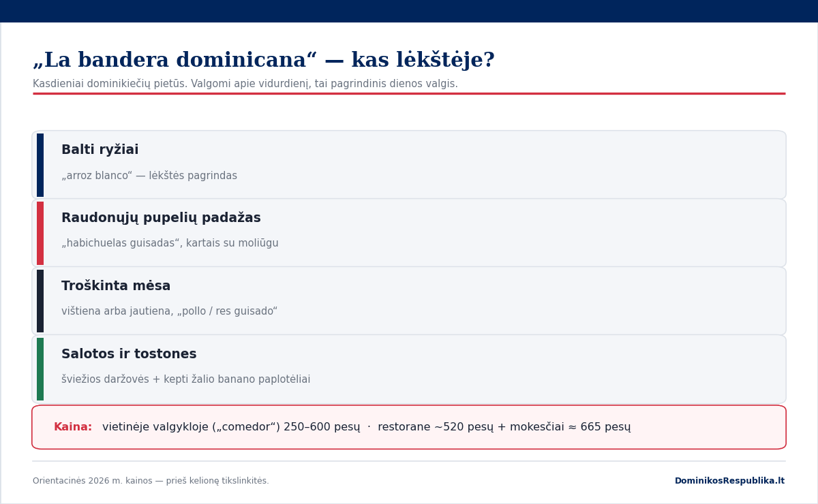Select Raudonųjų pupelių padažas card title
Screen dimensions: 818x504
(x=161, y=218)
